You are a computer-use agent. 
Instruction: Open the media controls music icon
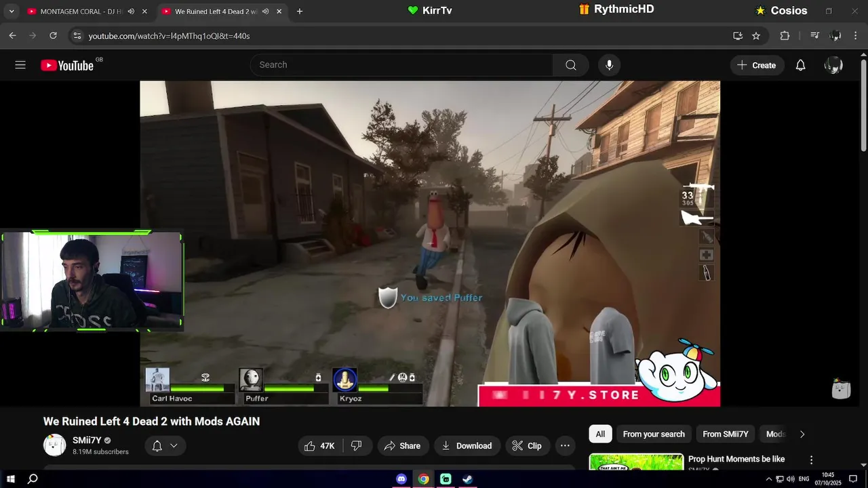click(815, 36)
